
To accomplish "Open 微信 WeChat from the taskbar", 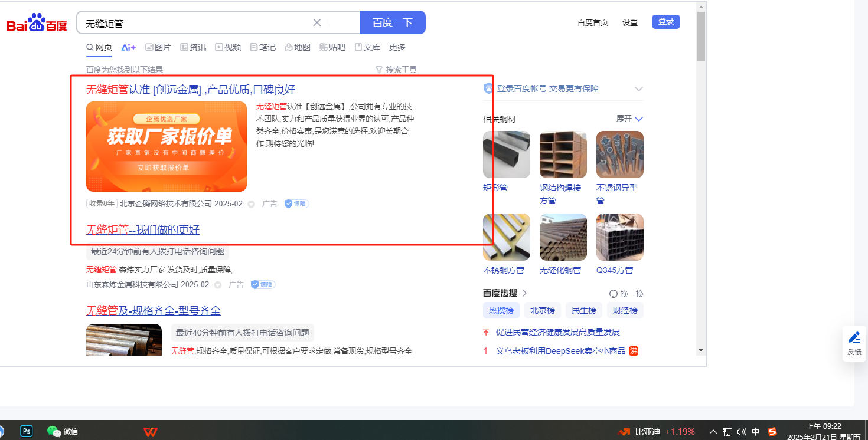I will point(62,432).
